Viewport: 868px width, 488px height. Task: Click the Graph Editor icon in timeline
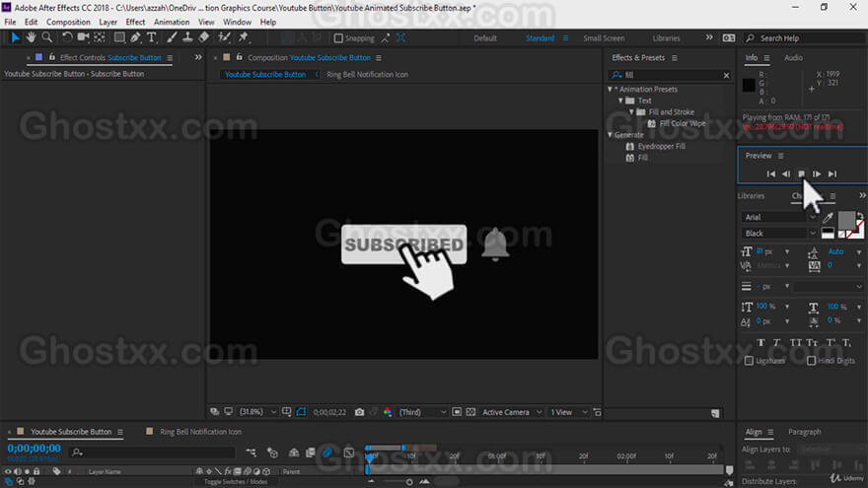349,453
